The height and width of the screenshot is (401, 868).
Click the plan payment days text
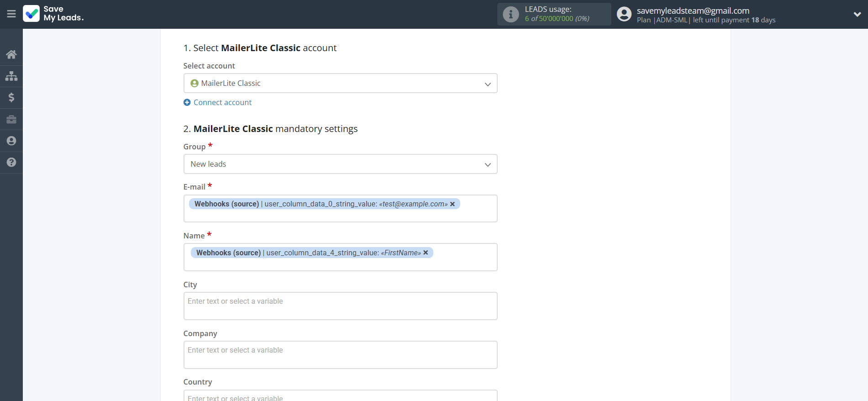[706, 20]
